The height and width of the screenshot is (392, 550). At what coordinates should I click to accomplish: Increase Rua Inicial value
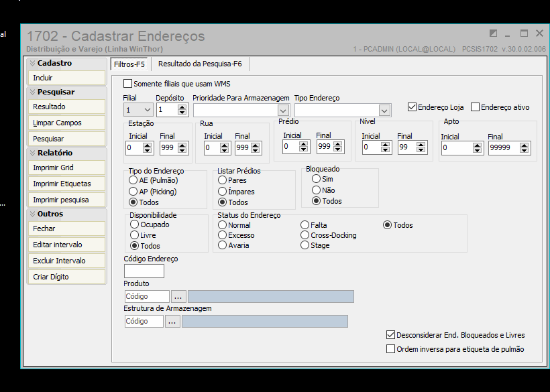(225, 145)
